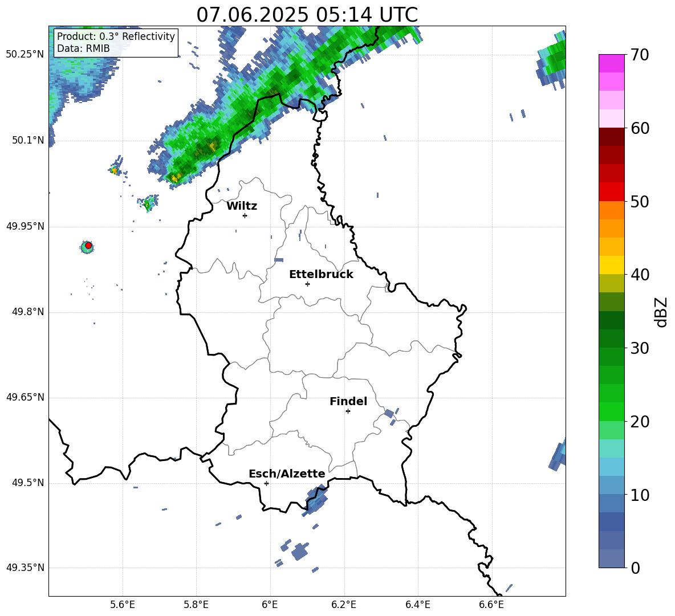Click the Wiltz city label

(242, 206)
